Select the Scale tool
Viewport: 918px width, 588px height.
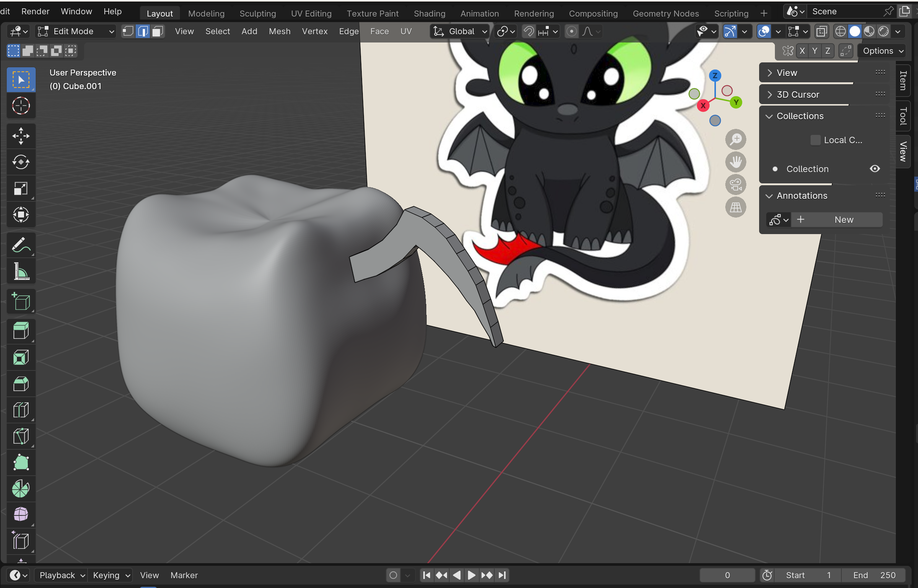click(21, 188)
